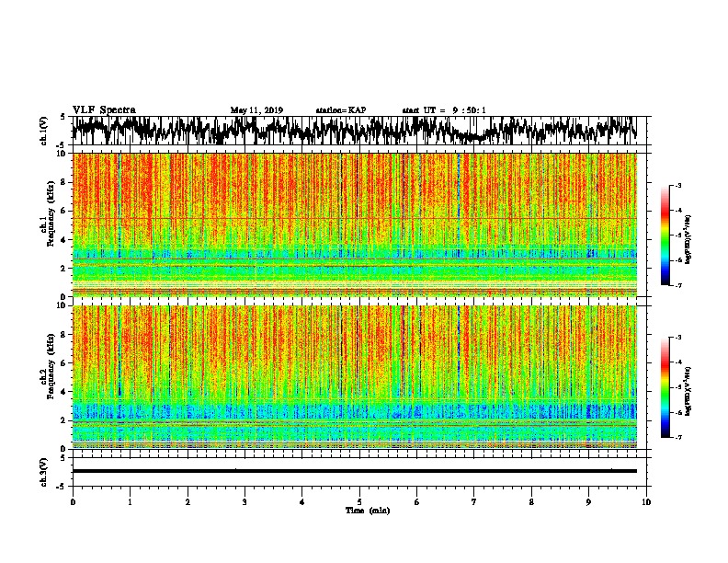Click the "9" time axis tick label
Viewport: 728px width, 563px height.
588,502
